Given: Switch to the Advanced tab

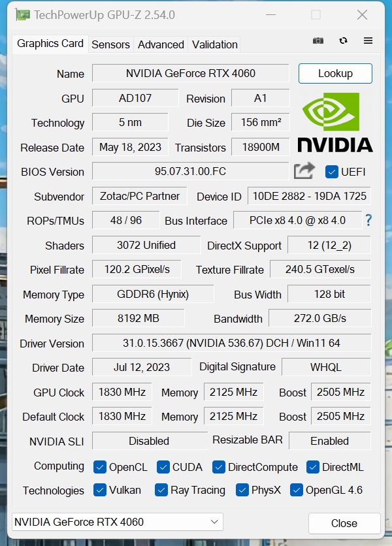Looking at the screenshot, I should click(x=161, y=44).
